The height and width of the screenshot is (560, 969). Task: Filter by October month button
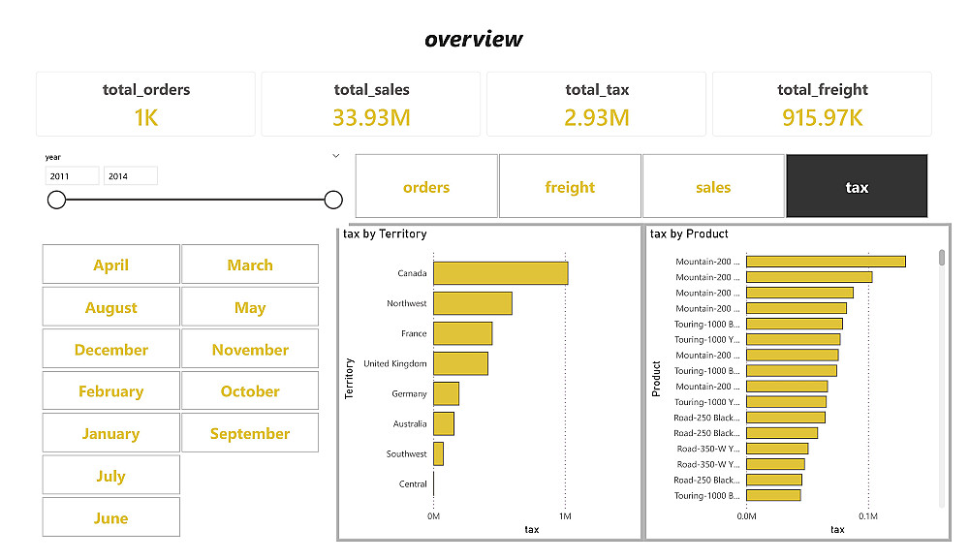point(250,390)
